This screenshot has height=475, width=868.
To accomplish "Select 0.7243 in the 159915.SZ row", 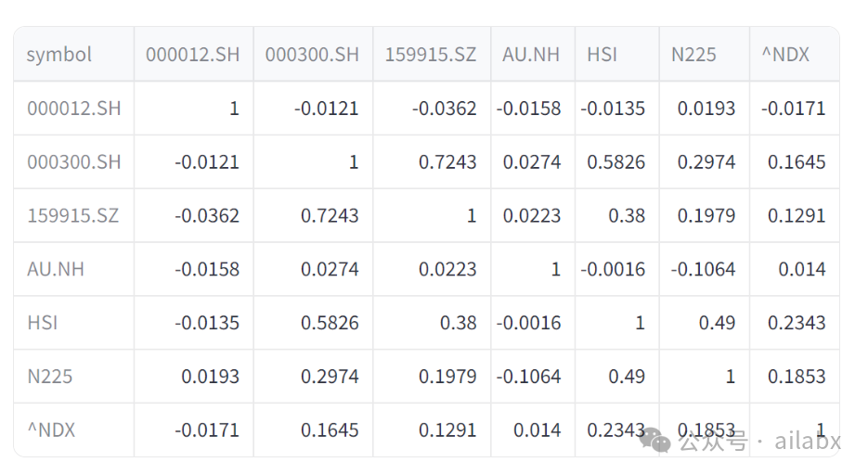I will point(330,215).
